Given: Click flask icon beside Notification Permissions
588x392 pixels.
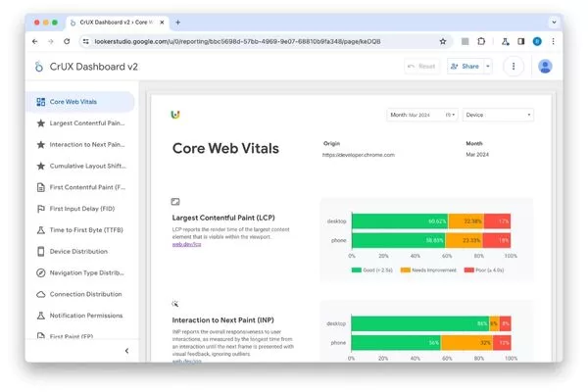Looking at the screenshot, I should [40, 316].
